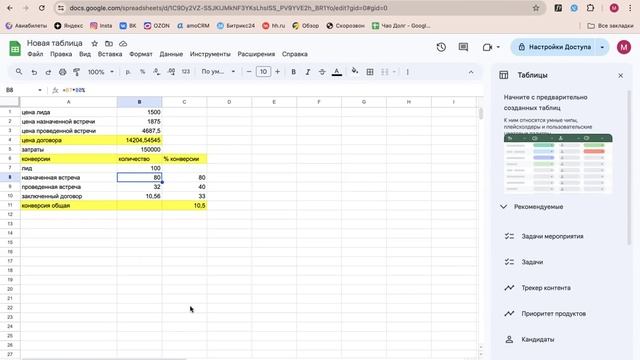Viewport: 640px width, 360px height.
Task: Open the Справка menu
Action: click(x=295, y=54)
